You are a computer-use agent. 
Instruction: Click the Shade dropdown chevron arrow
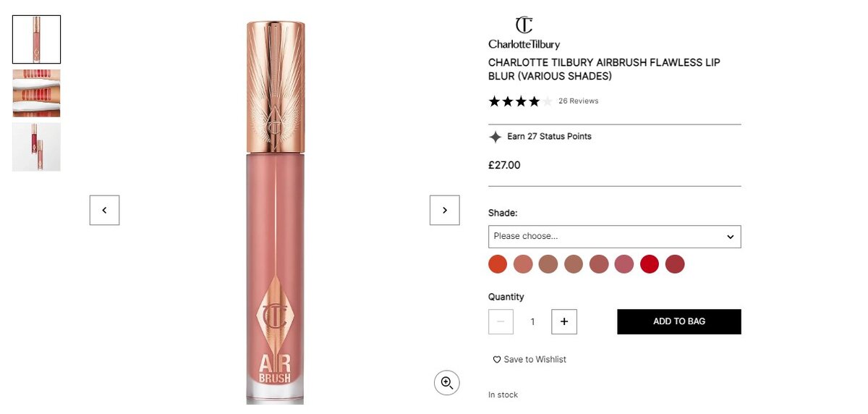click(731, 237)
